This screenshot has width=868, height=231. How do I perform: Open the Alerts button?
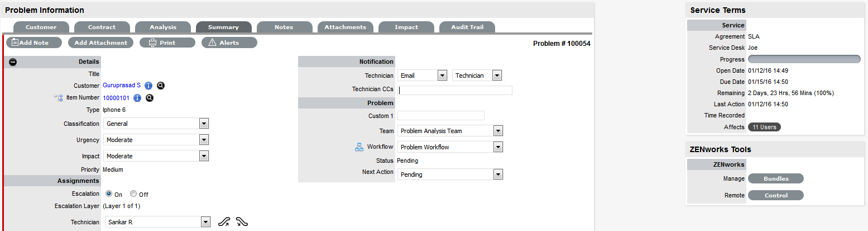click(229, 43)
